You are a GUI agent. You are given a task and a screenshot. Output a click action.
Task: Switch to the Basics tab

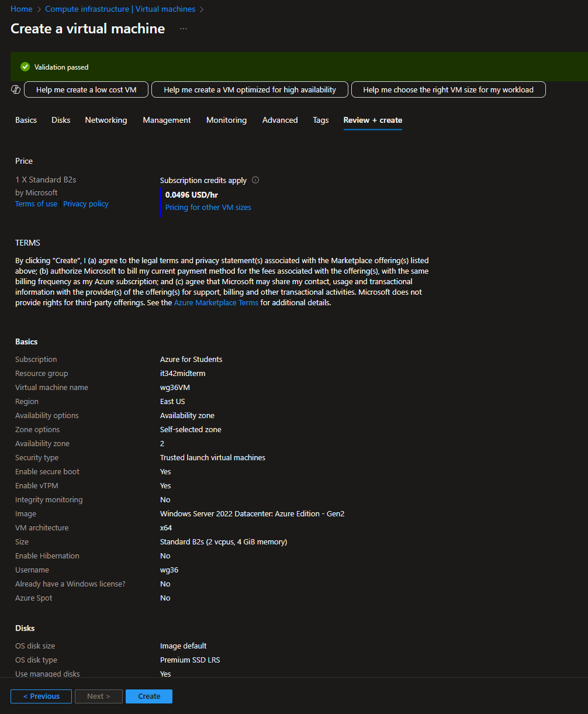tap(26, 120)
